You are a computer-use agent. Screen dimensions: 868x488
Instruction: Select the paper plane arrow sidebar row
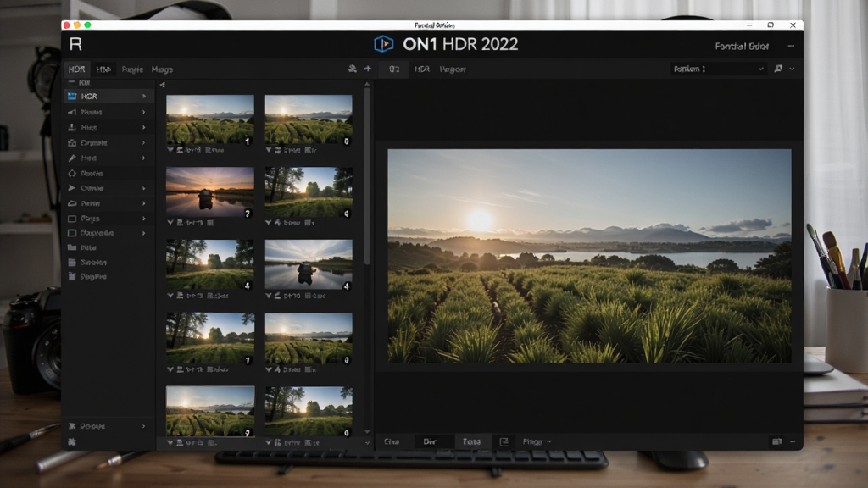[x=108, y=188]
